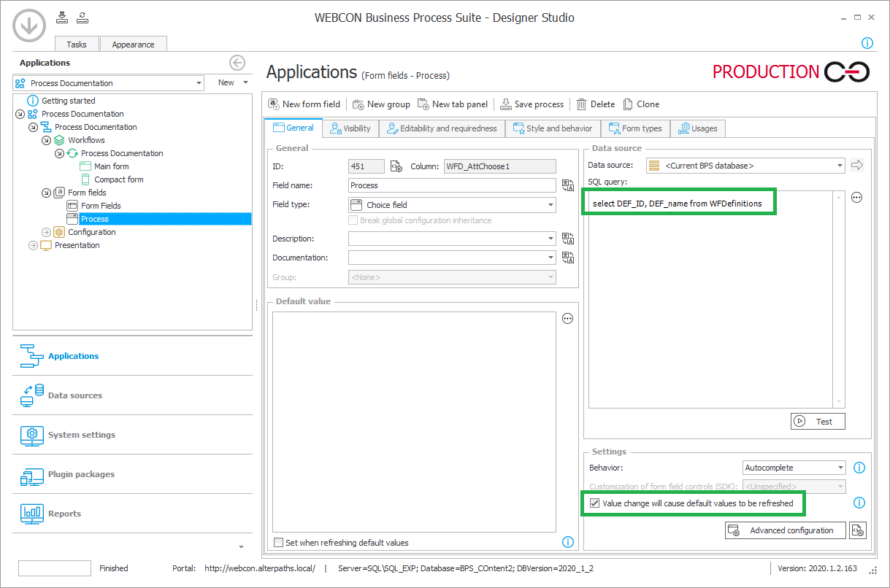Open translation icon beside Description field
This screenshot has width=890, height=588.
click(568, 239)
